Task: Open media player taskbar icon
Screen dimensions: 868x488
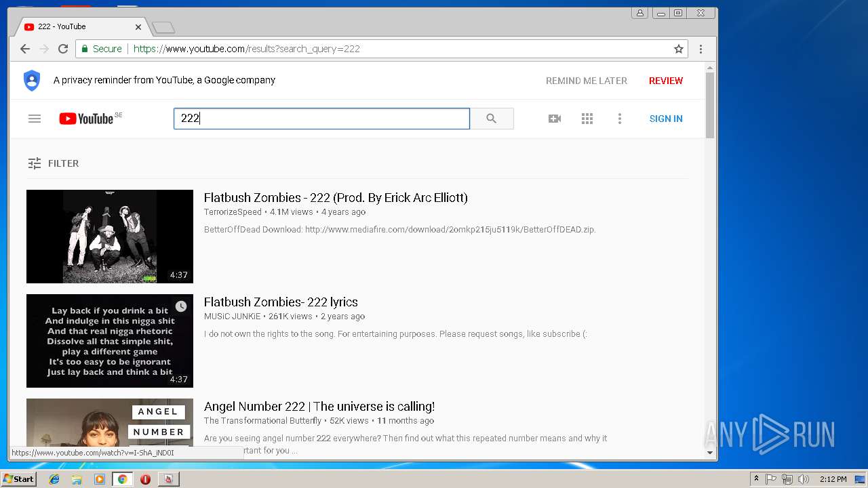Action: [x=100, y=479]
